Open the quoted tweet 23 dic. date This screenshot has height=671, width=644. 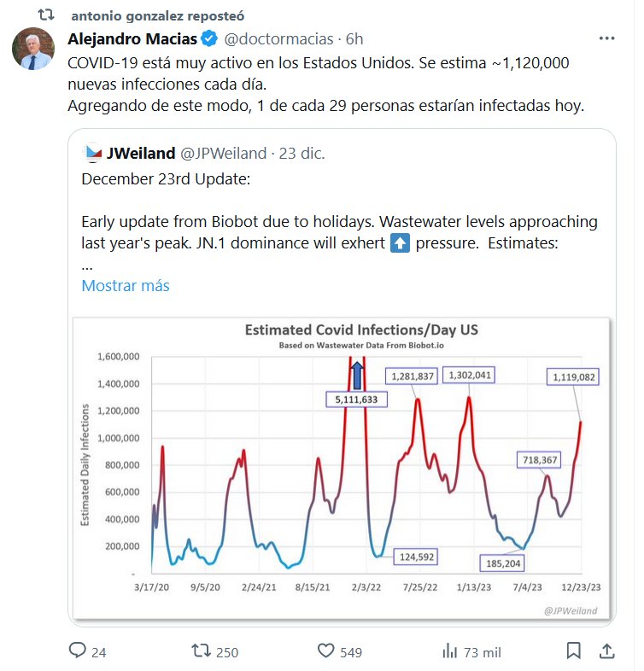302,154
